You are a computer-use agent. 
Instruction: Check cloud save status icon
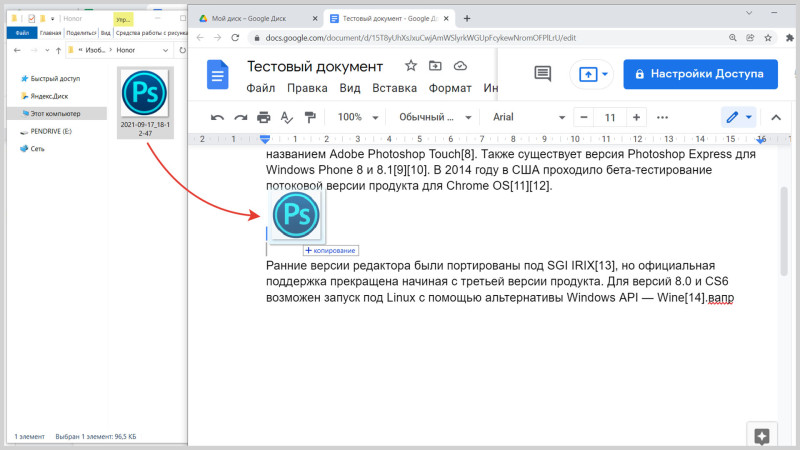(460, 65)
